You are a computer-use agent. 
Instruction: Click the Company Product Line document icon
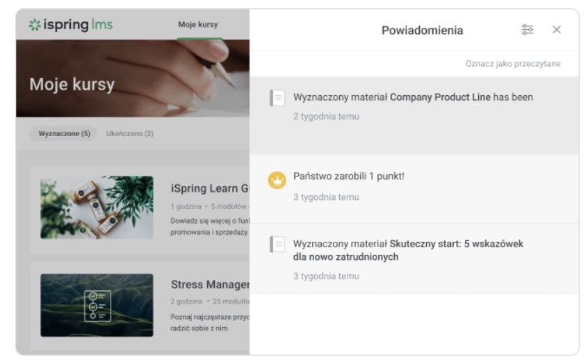click(x=277, y=98)
